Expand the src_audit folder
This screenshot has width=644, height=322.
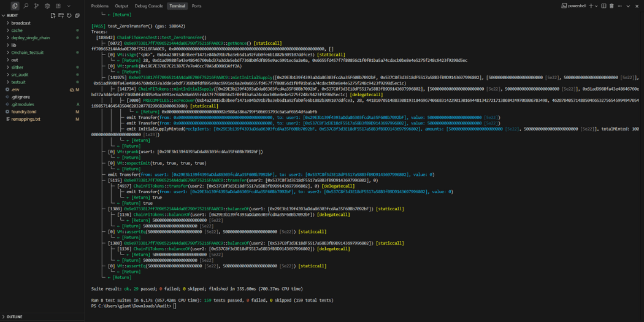(x=20, y=75)
